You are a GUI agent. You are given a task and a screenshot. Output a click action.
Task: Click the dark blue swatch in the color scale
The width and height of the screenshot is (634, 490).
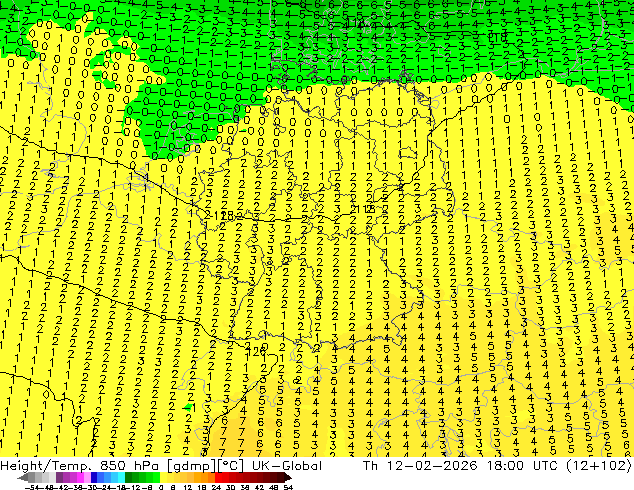[94, 477]
